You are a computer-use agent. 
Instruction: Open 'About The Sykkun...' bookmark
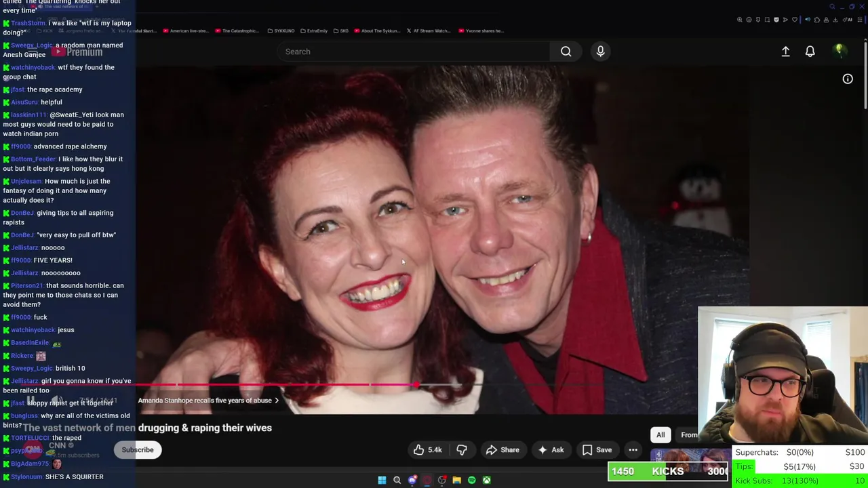tap(377, 30)
